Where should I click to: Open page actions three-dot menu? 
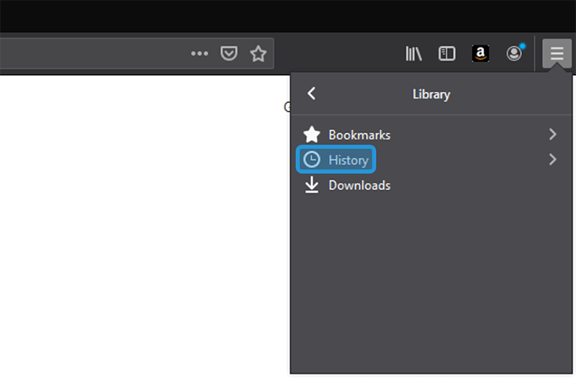click(x=199, y=54)
